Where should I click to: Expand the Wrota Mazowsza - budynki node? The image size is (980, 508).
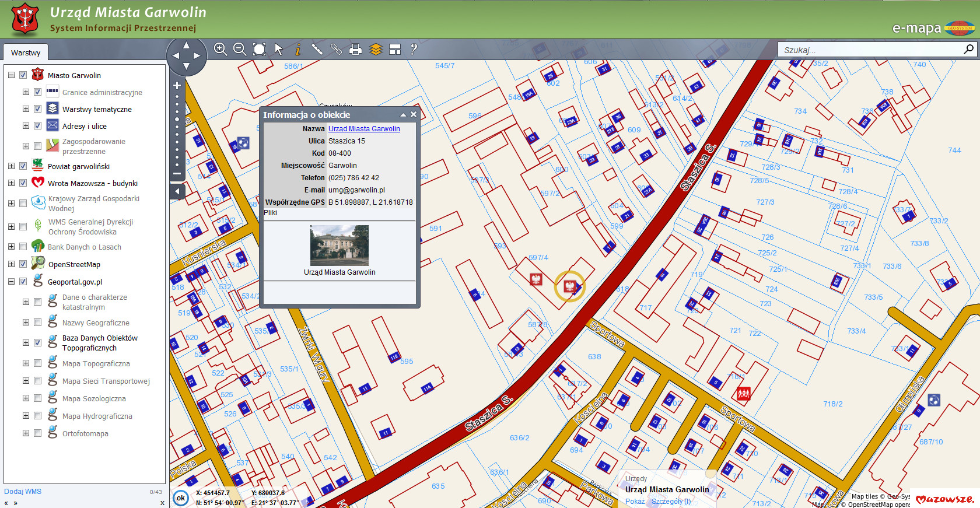click(x=11, y=183)
